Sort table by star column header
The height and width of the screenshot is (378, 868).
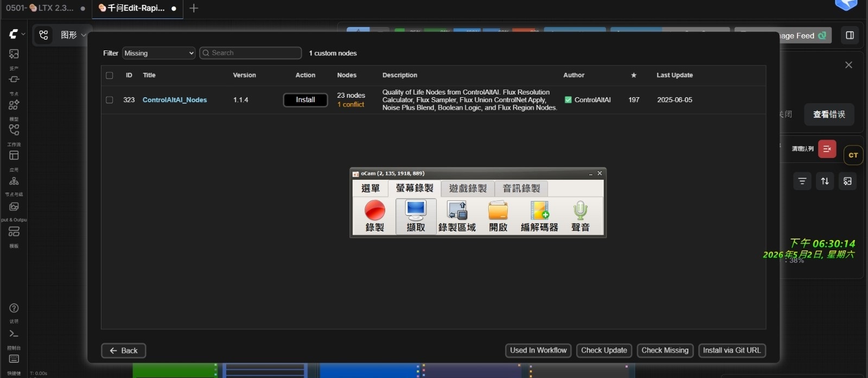[x=634, y=75]
